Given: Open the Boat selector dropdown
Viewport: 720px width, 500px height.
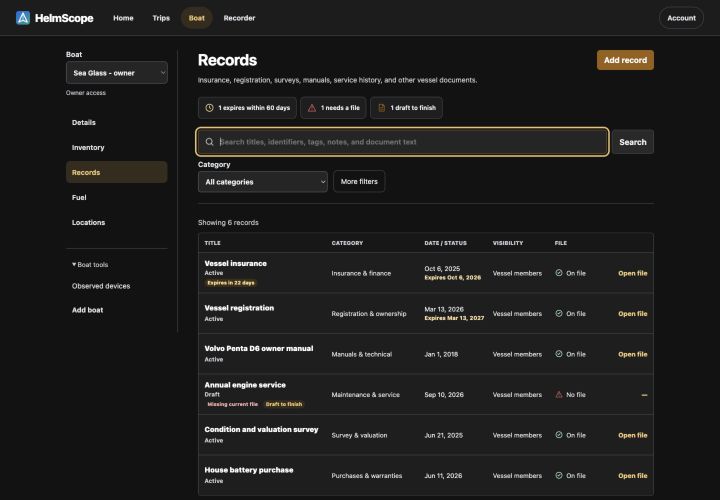Looking at the screenshot, I should pos(117,73).
